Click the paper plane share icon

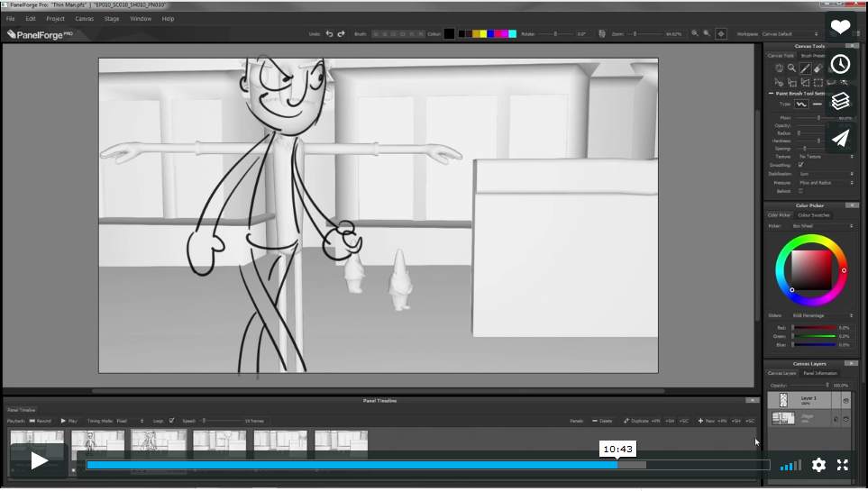(x=840, y=138)
